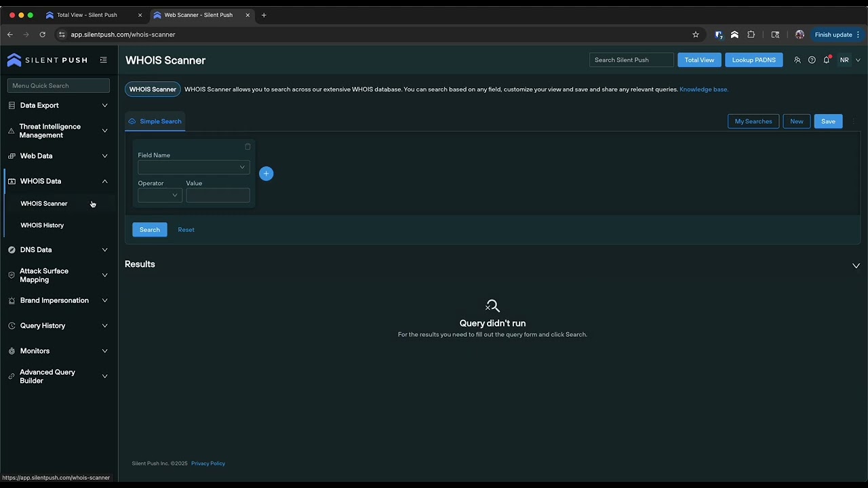
Task: Click the Silent Push logo
Action: (47, 60)
